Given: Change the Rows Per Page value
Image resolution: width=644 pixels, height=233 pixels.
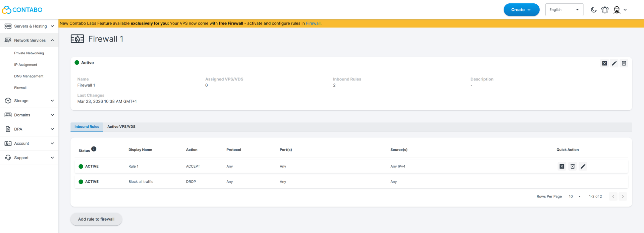Looking at the screenshot, I should click(575, 196).
